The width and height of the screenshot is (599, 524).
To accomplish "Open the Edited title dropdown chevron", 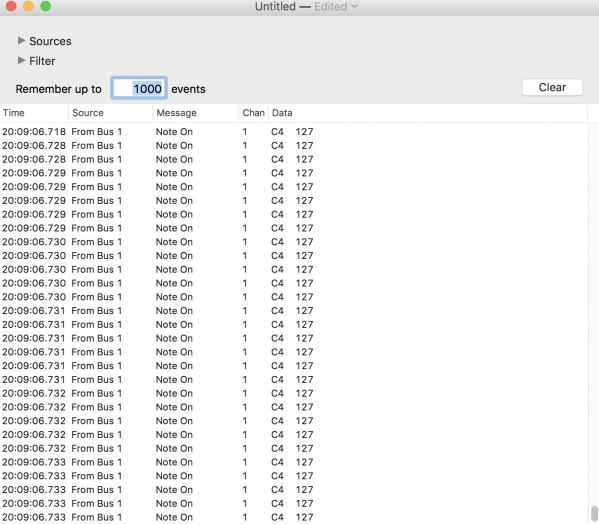I will [x=354, y=6].
